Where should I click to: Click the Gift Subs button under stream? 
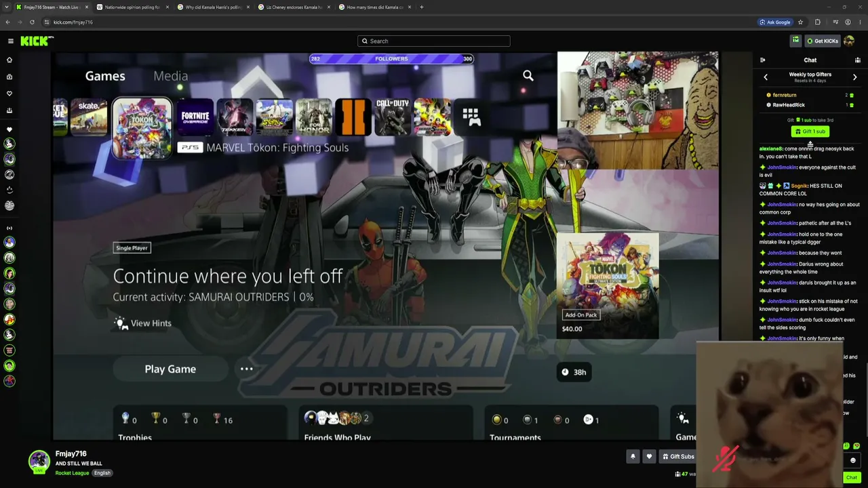point(678,456)
